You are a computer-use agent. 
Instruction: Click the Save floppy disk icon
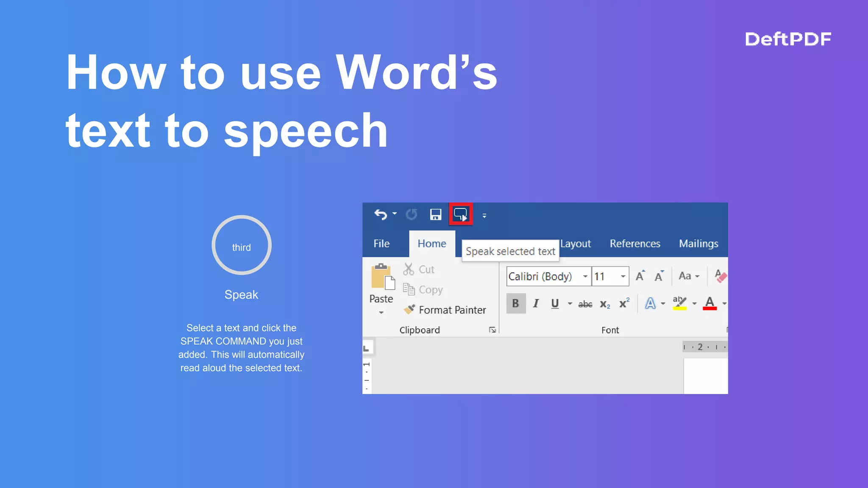435,215
